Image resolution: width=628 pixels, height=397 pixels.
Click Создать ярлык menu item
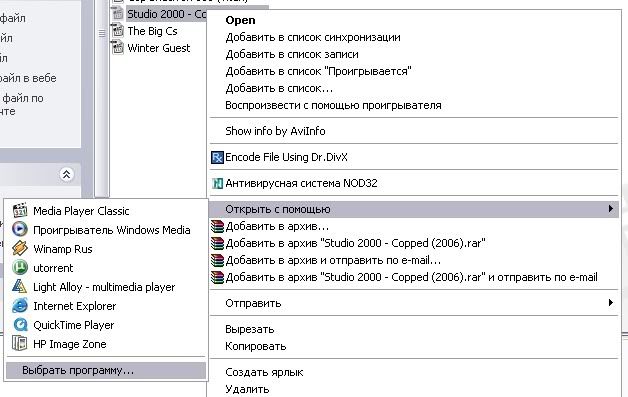264,372
